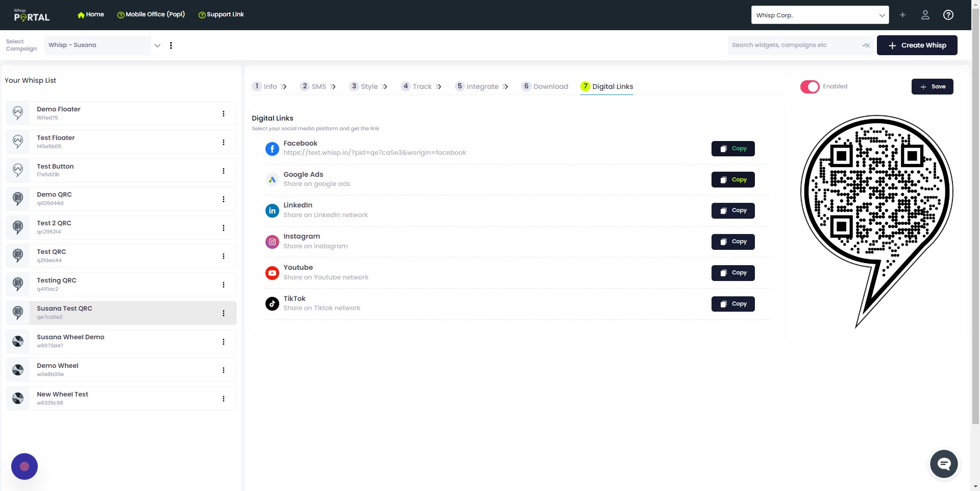Select Susana Test QRC list item
980x491 pixels.
(121, 313)
